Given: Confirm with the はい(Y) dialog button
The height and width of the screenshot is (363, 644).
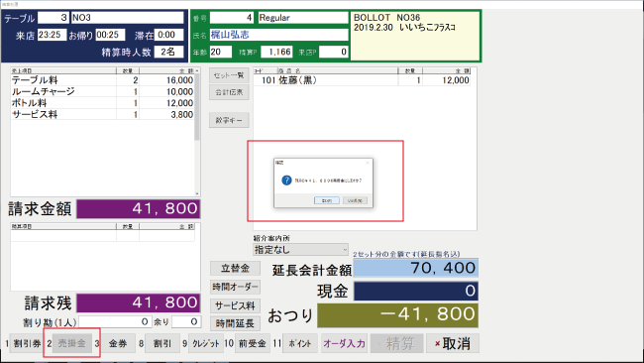Looking at the screenshot, I should [x=327, y=200].
